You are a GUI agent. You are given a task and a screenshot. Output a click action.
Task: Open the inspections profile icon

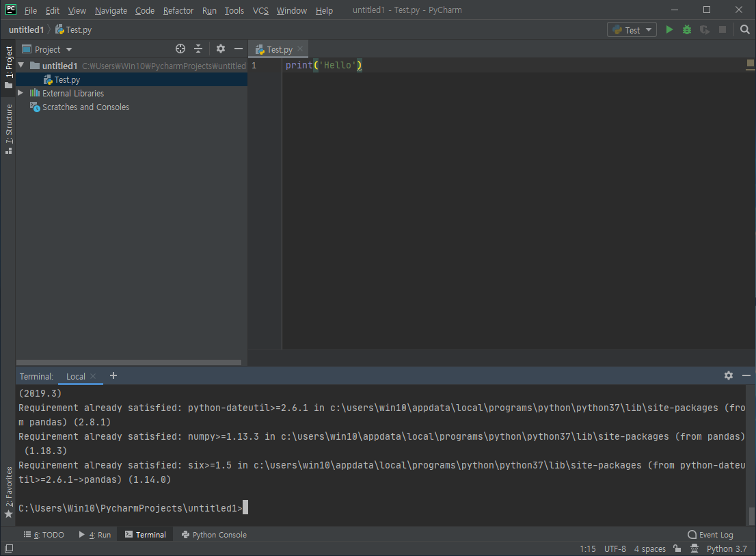[x=694, y=548]
